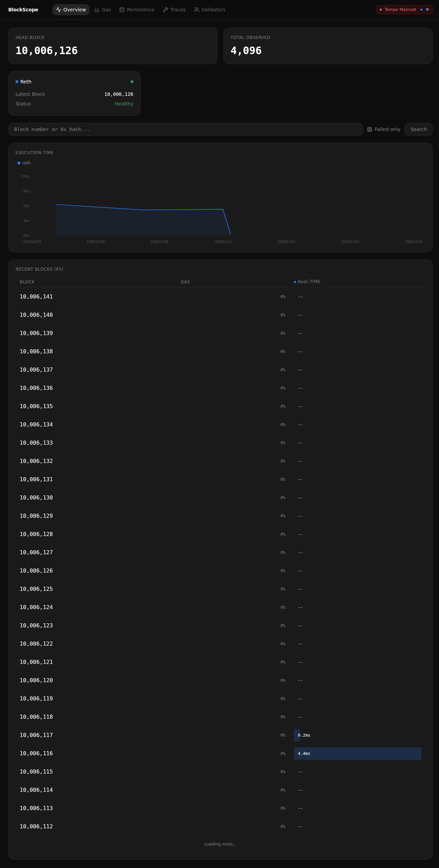
Task: Click the Healthy status text
Action: point(124,104)
